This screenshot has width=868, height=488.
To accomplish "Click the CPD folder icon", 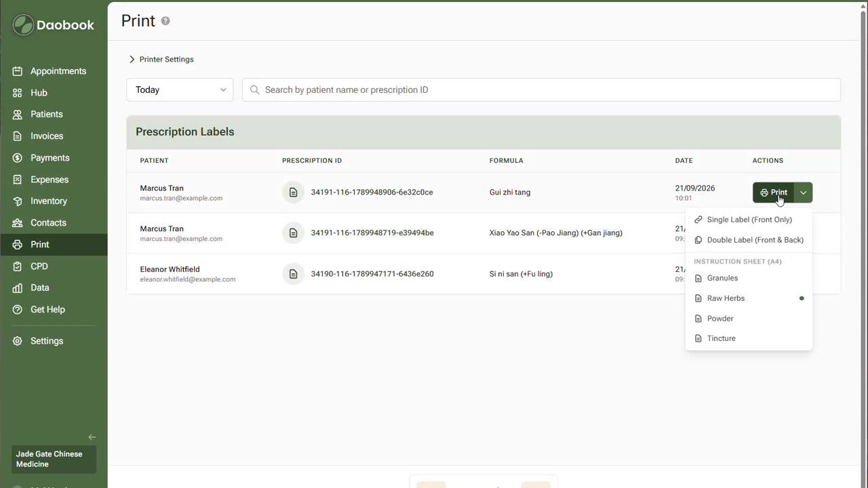I will click(x=18, y=266).
